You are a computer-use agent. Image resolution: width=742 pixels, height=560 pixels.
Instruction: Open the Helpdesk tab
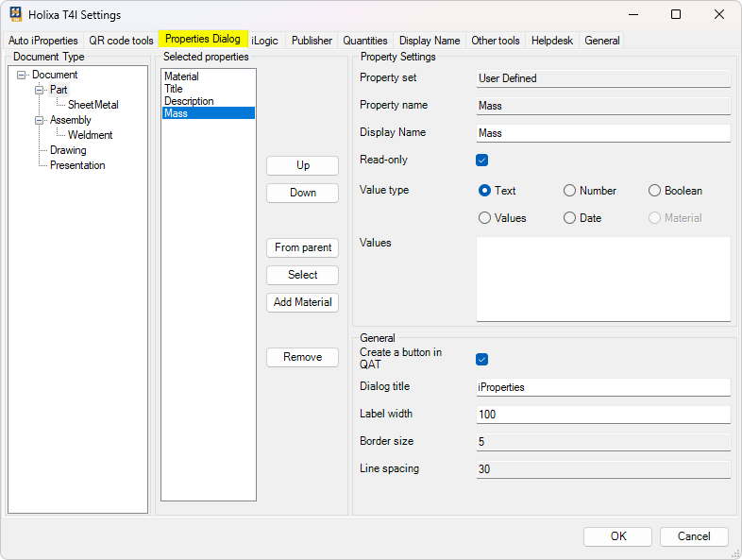click(552, 41)
